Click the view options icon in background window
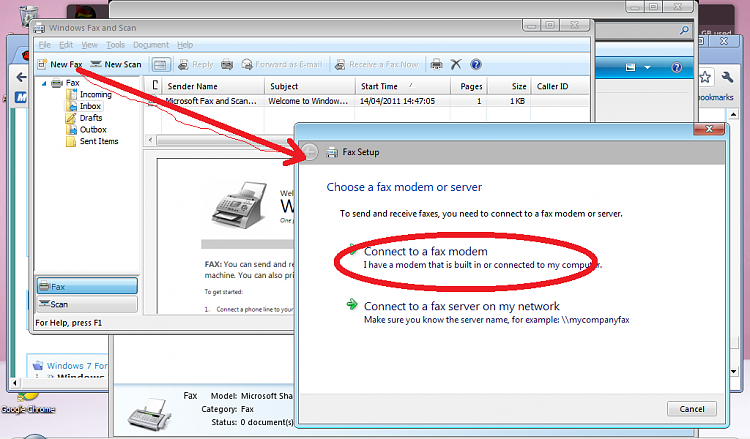750x439 pixels. click(x=630, y=67)
